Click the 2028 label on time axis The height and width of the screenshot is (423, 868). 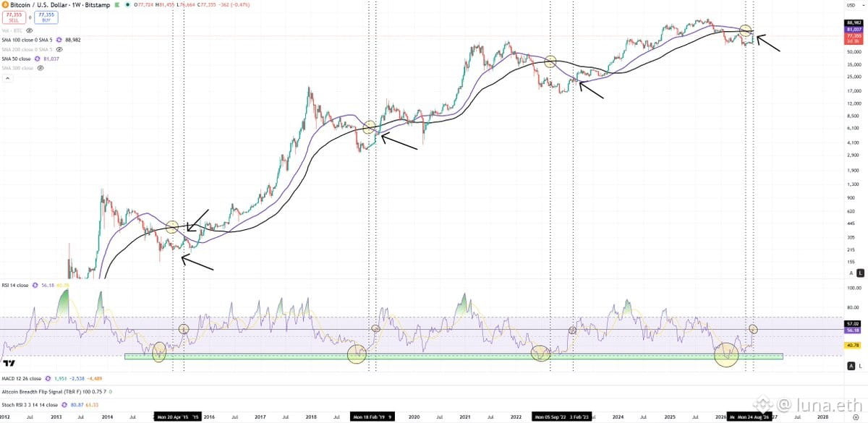click(823, 417)
